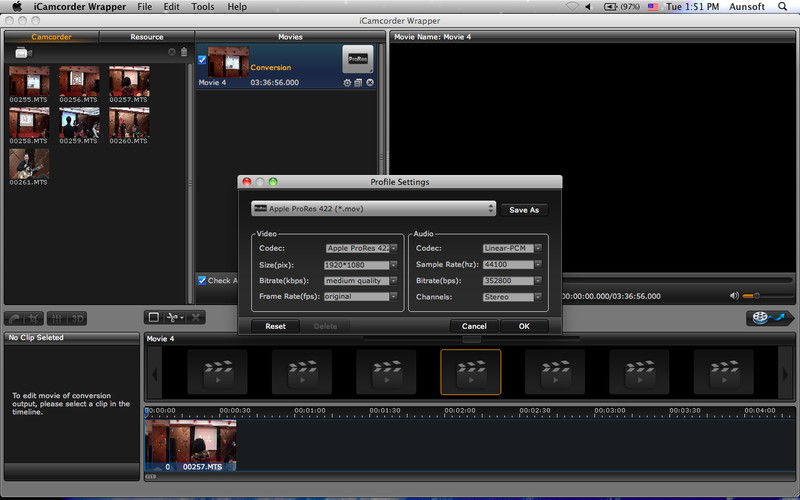Click the Aunsoft user menu
This screenshot has height=500, width=800.
(747, 7)
